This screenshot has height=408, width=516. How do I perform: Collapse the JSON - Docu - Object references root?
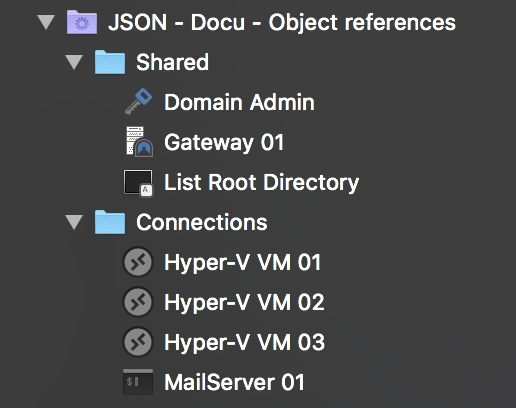click(x=46, y=22)
